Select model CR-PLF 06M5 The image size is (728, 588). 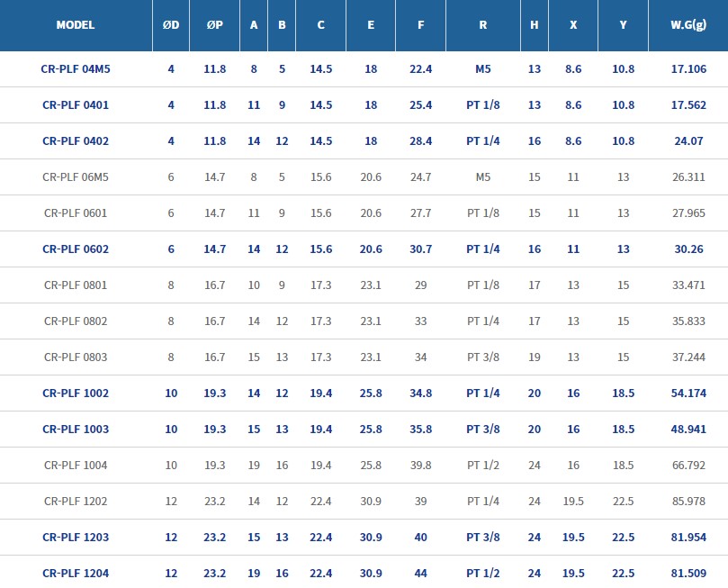(76, 176)
